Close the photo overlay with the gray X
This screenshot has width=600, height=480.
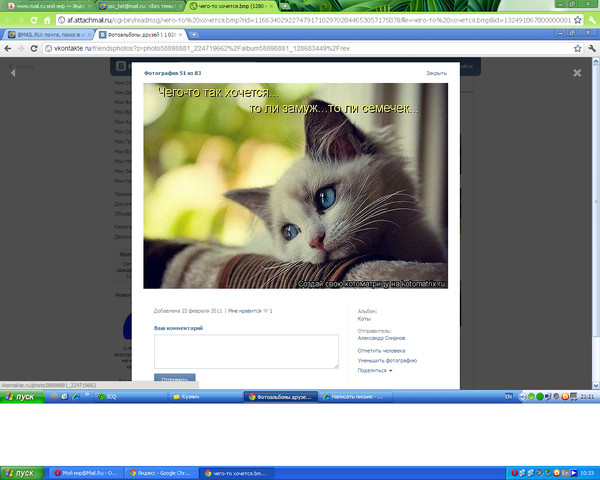click(577, 73)
